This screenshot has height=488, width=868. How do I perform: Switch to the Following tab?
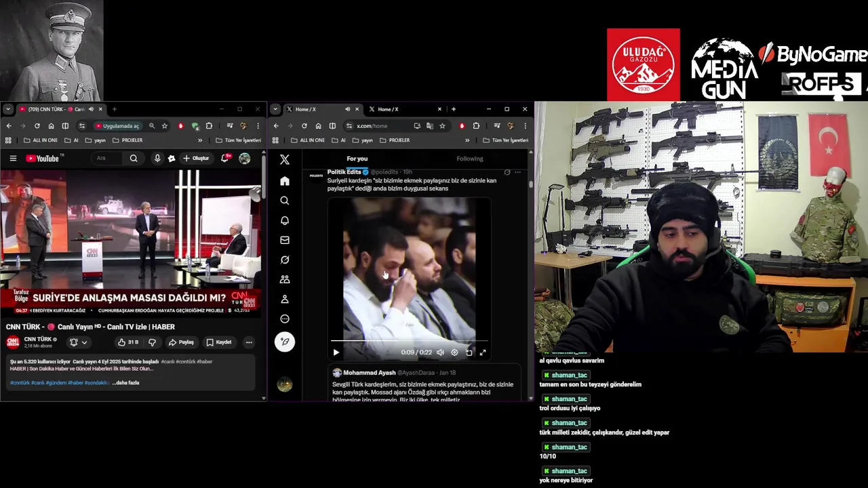tap(469, 159)
